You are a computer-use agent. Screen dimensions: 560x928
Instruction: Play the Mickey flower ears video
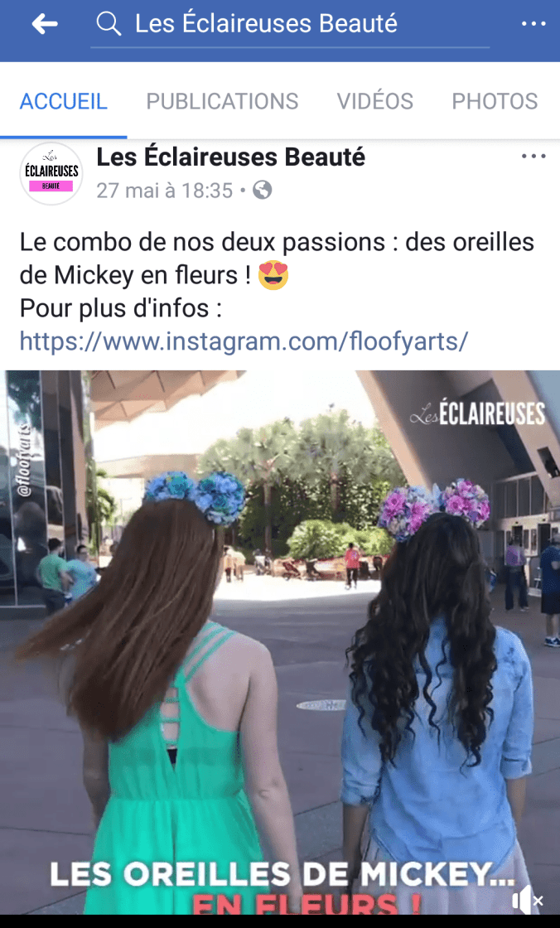280,642
